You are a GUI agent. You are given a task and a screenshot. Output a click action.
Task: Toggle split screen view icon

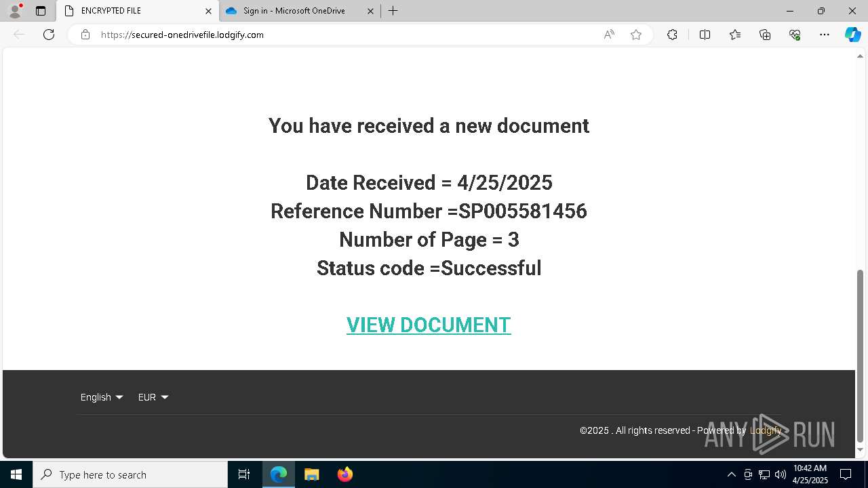click(x=705, y=35)
